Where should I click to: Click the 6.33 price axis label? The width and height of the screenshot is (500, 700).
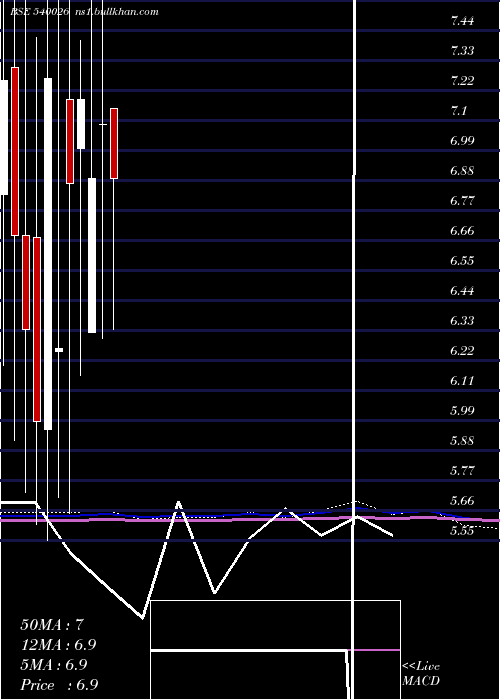[x=462, y=321]
